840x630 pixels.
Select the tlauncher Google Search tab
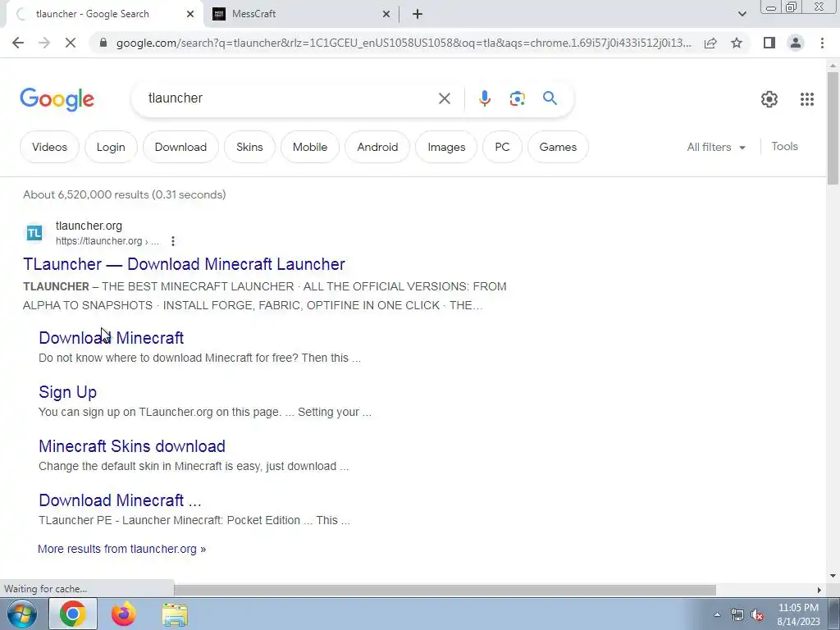click(104, 14)
